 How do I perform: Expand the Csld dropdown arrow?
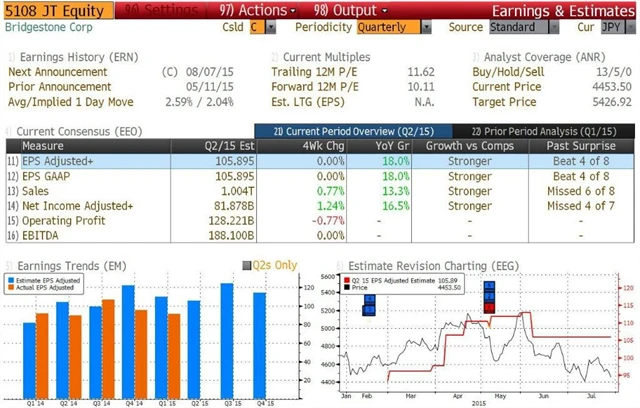click(271, 27)
